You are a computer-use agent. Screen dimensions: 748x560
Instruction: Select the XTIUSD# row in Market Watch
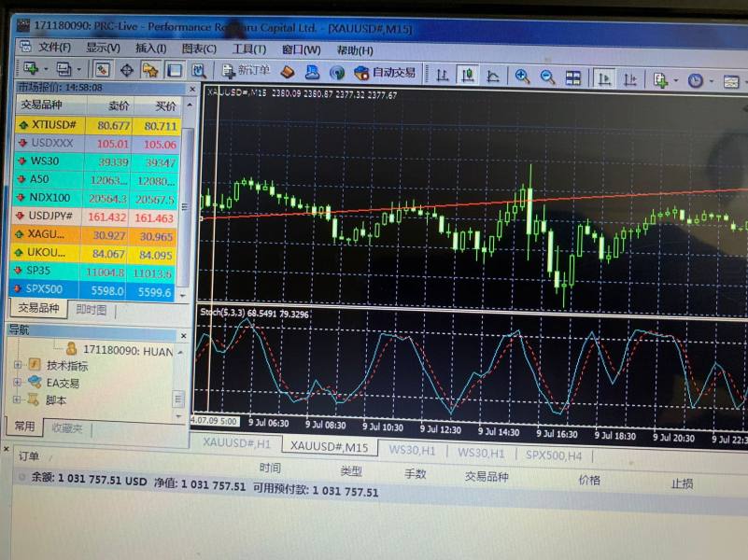pyautogui.click(x=53, y=125)
